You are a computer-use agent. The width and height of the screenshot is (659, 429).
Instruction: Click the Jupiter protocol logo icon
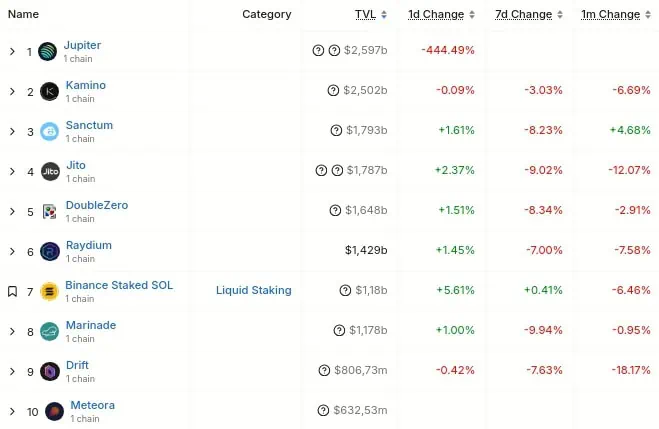click(48, 52)
